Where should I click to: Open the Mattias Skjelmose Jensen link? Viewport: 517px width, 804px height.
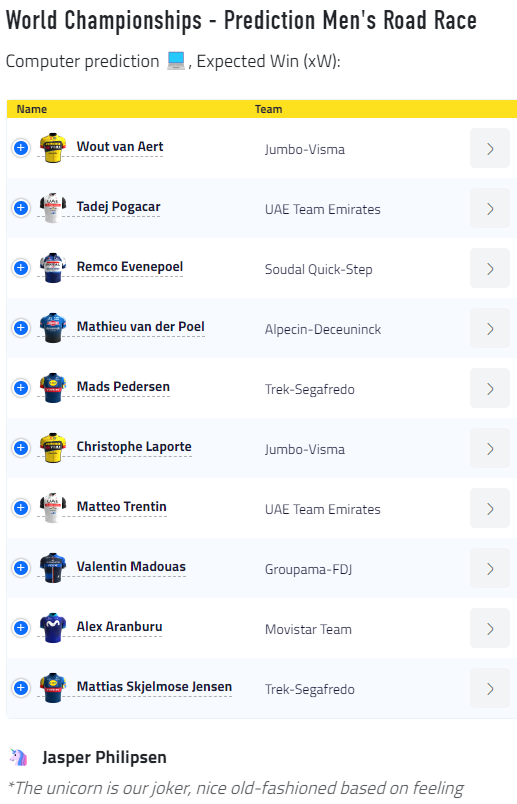tap(154, 687)
